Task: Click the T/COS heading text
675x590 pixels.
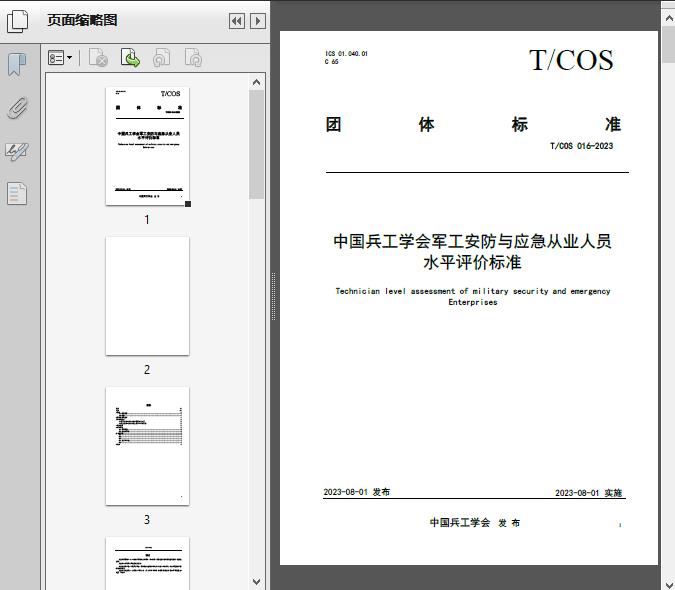Action: click(571, 60)
